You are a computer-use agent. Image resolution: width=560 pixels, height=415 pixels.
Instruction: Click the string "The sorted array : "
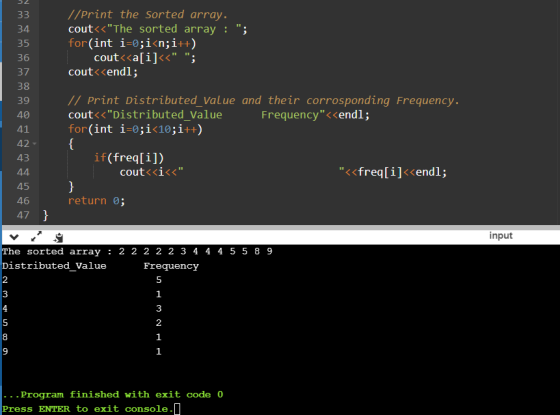[x=174, y=29]
